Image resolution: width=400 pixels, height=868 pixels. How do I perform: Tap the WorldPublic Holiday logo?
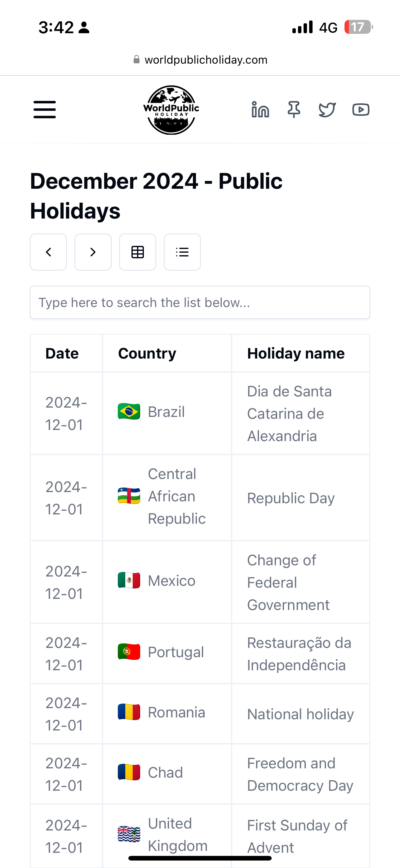171,110
